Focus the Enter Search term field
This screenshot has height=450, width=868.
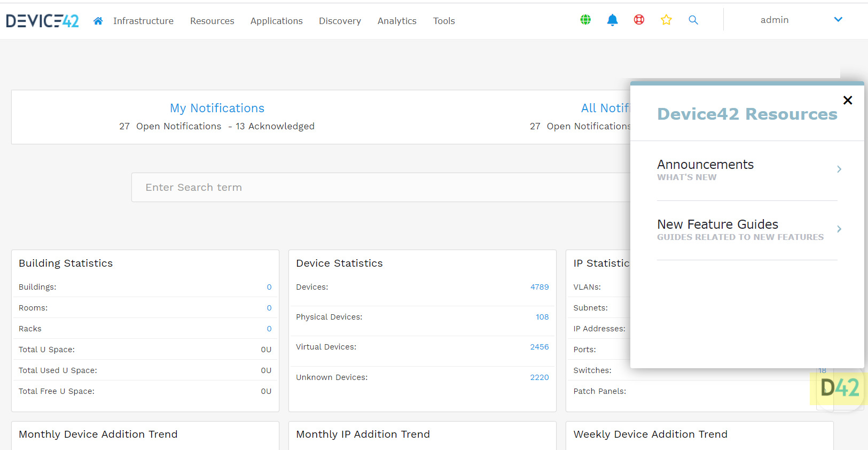[381, 187]
